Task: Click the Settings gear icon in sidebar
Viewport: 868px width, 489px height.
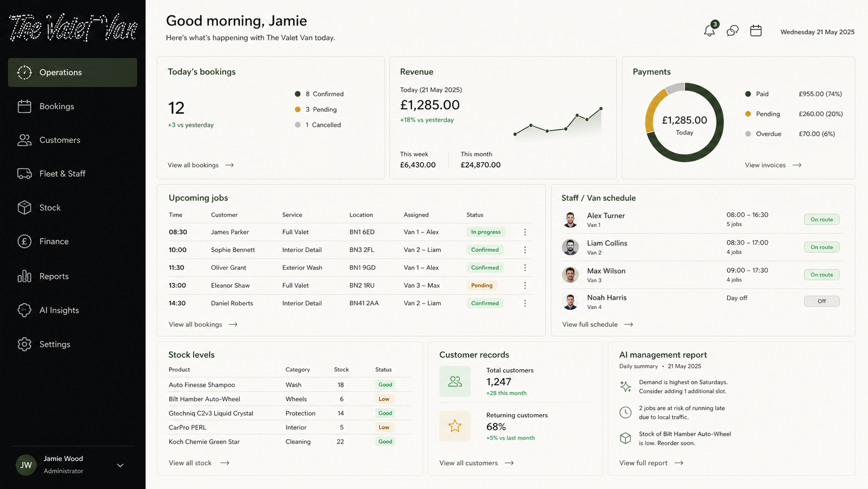Action: (x=24, y=344)
